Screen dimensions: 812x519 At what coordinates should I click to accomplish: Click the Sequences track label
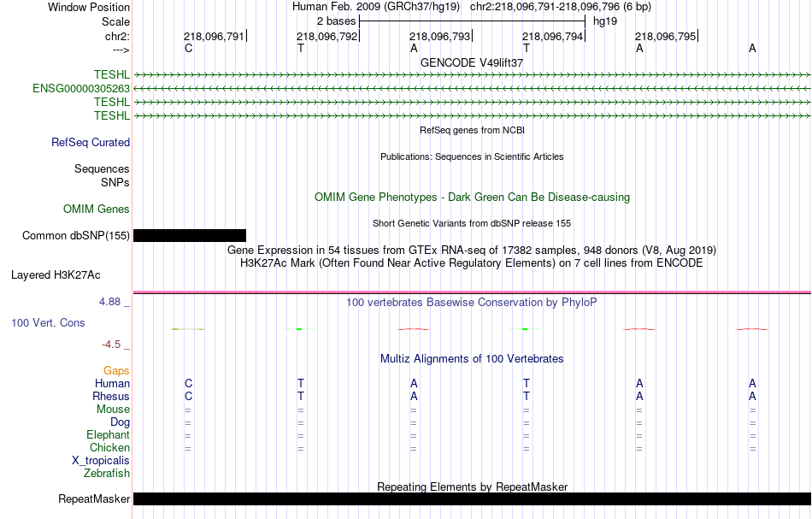click(x=102, y=168)
